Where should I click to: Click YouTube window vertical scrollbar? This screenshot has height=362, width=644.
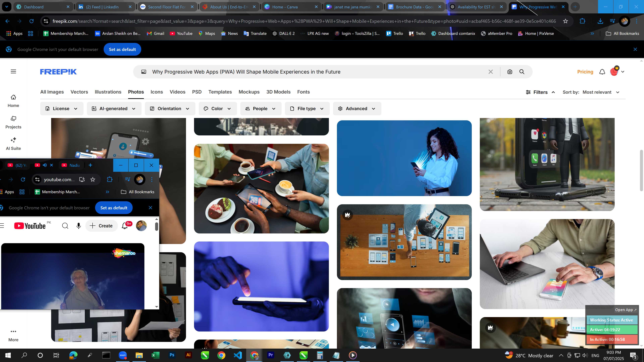tap(157, 226)
